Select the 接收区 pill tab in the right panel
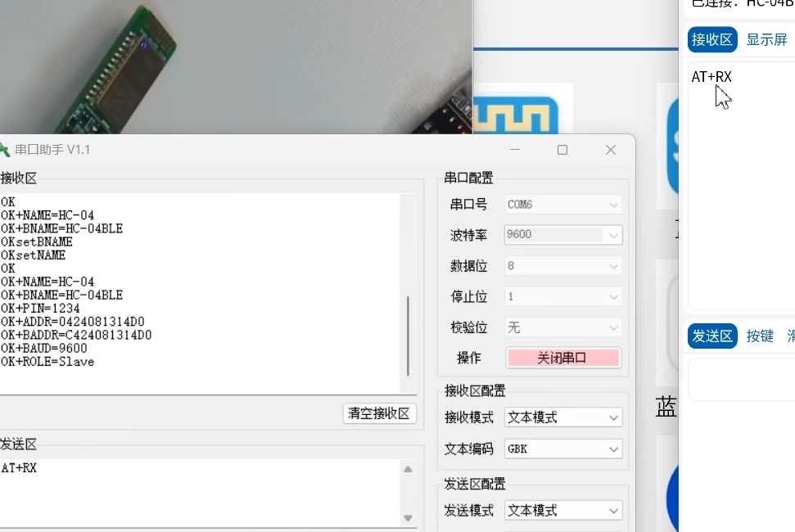The height and width of the screenshot is (532, 795). point(711,38)
